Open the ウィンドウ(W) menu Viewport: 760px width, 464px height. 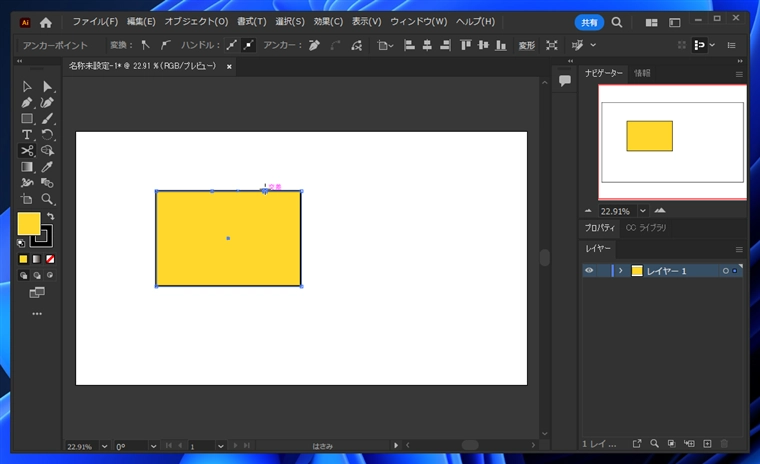pyautogui.click(x=419, y=22)
